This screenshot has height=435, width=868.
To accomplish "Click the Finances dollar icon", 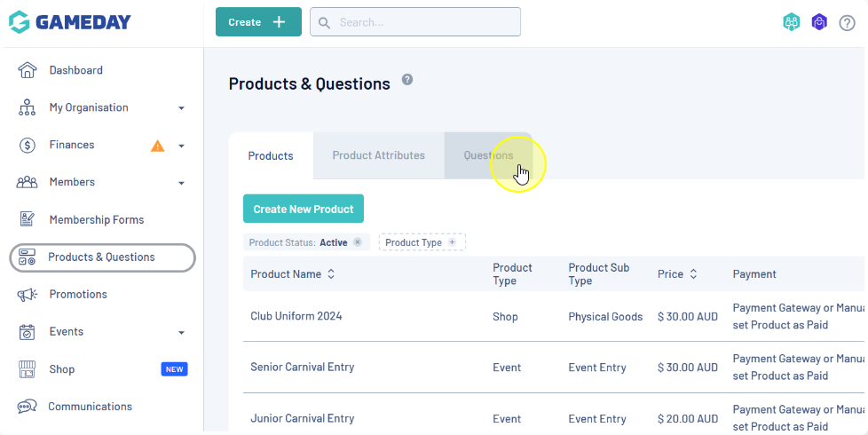I will [28, 145].
